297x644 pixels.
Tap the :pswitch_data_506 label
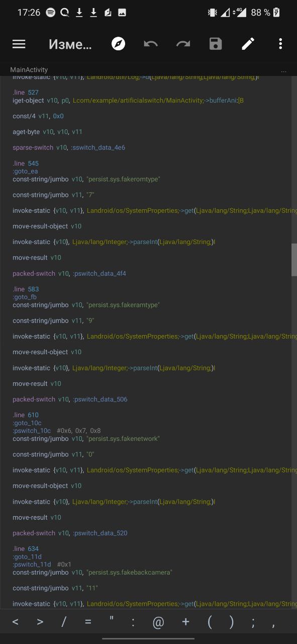100,399
